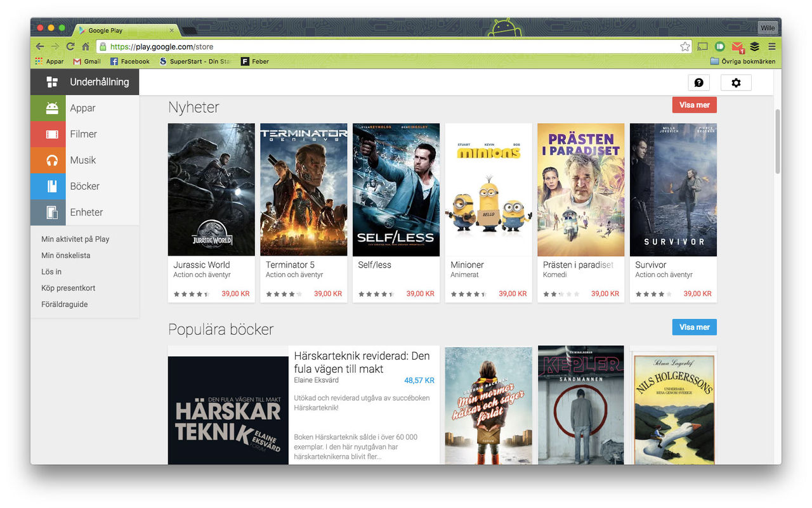Click the Elaine Eksvärd author name
The height and width of the screenshot is (508, 812).
317,381
